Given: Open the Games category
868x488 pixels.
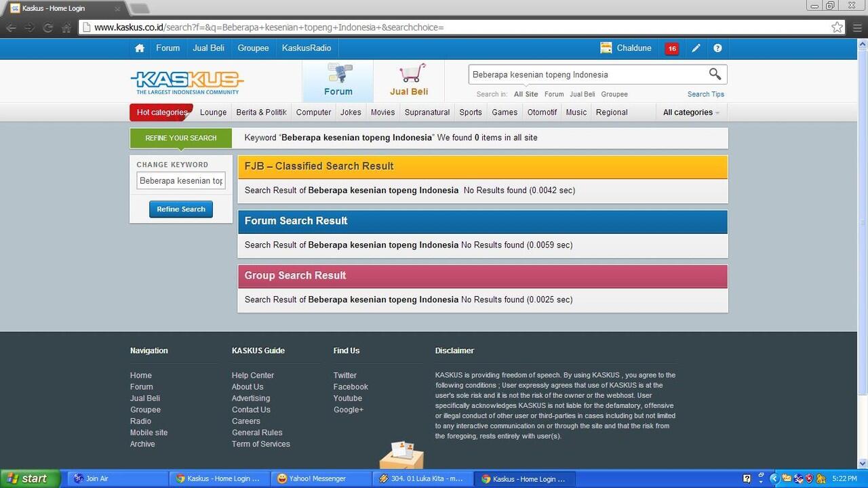Looking at the screenshot, I should pos(505,113).
